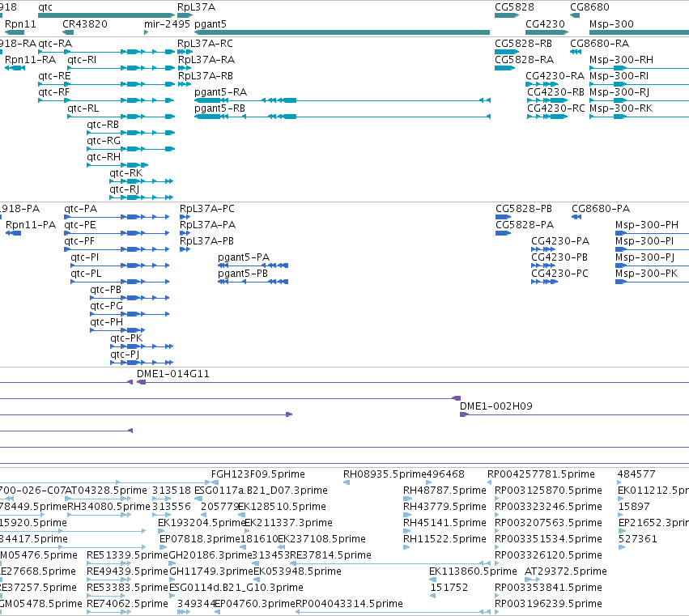The height and width of the screenshot is (616, 689).
Task: Click the pgant5 gene bar
Action: pos(342,32)
